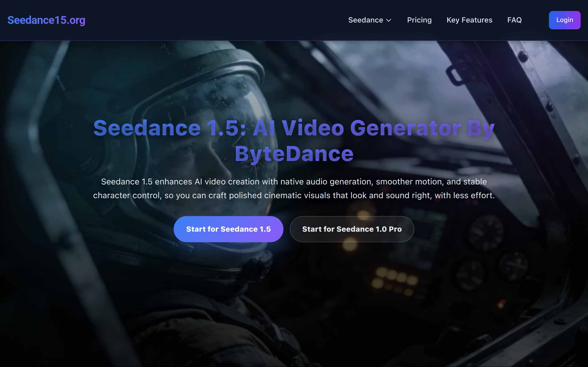
Task: Choose Start for Seedance 1.0 Pro
Action: coord(352,229)
